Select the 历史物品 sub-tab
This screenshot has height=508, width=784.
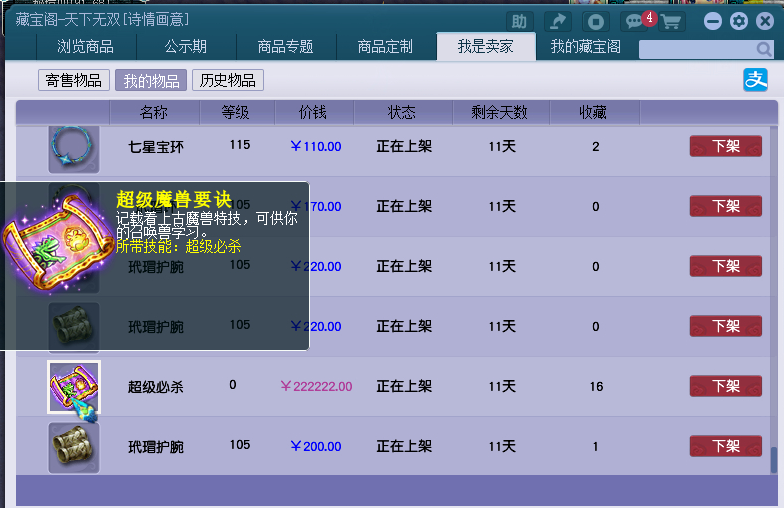tap(227, 81)
